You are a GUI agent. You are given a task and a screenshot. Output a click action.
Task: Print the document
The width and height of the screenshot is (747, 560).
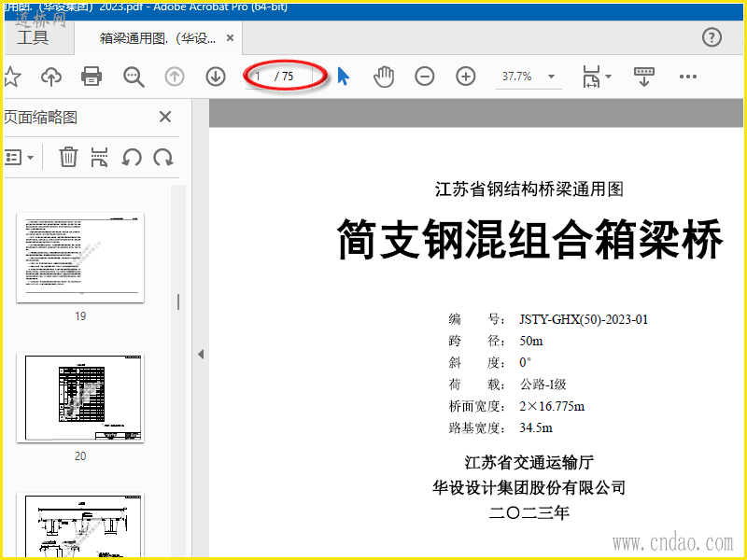coord(92,77)
